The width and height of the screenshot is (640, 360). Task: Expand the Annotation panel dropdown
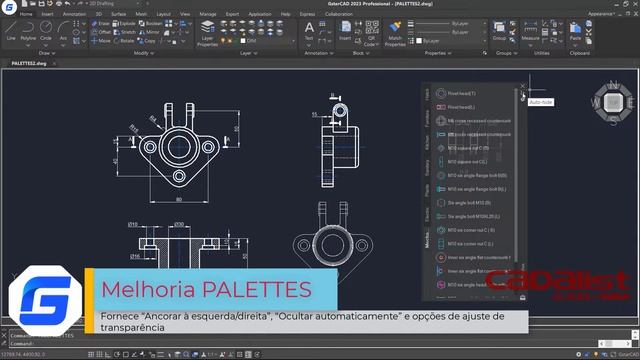point(319,53)
